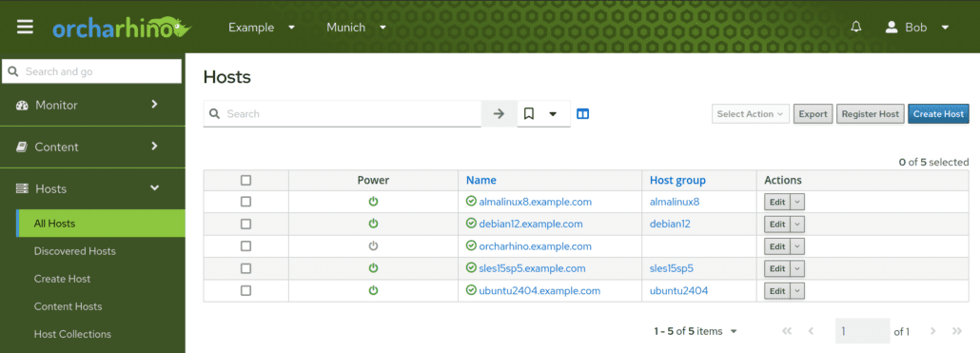Click the status check icon of almalinux8.example.com

[471, 202]
